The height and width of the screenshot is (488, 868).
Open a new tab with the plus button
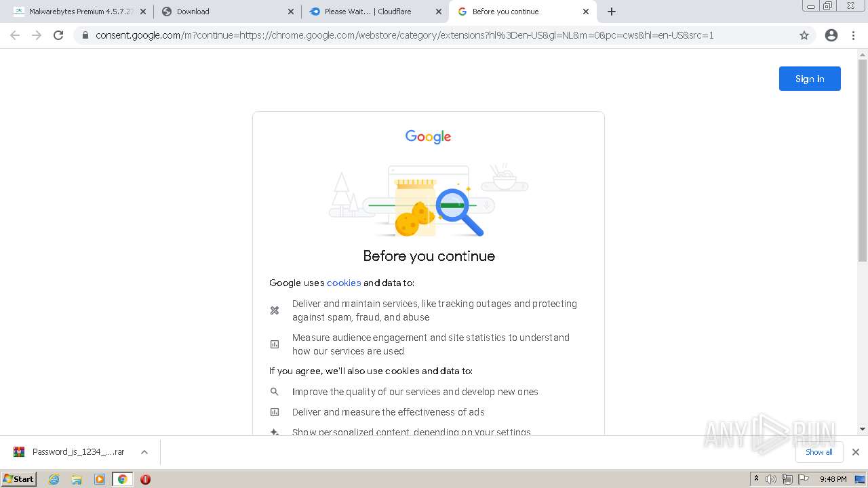[x=612, y=12]
